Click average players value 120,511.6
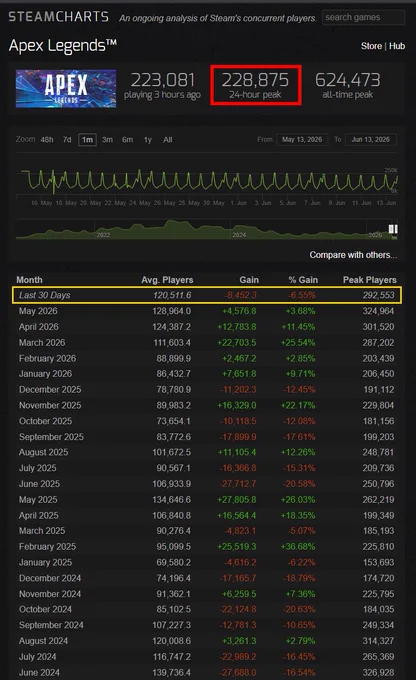Viewport: 416px width, 680px height. tap(172, 295)
